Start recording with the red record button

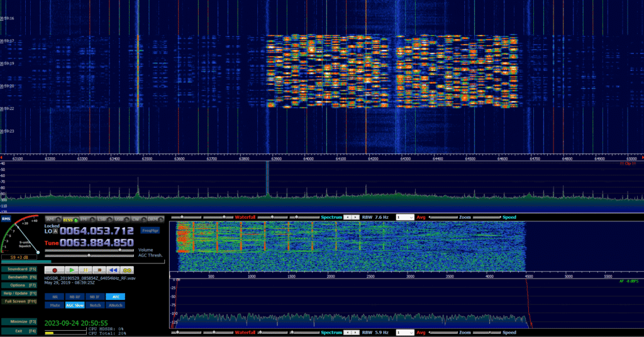point(55,270)
